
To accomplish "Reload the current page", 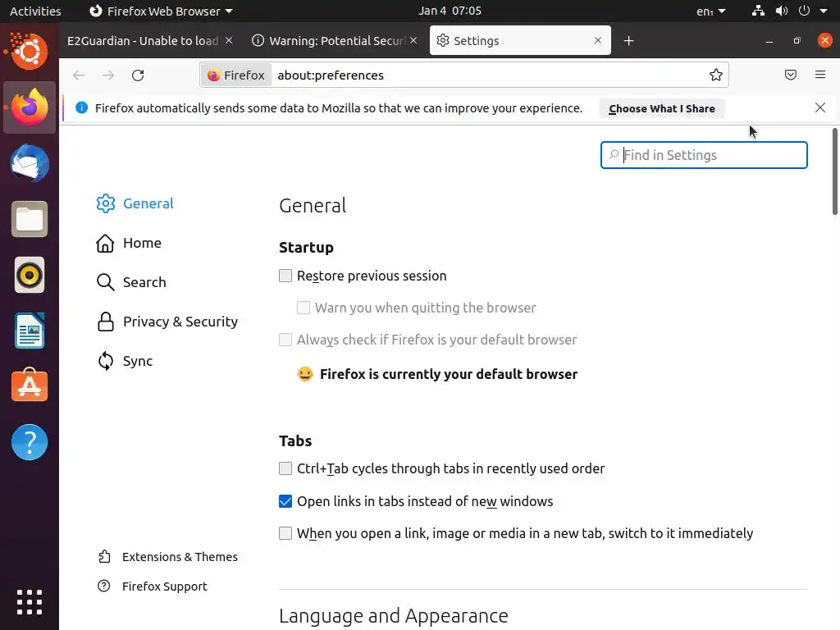I will pyautogui.click(x=138, y=75).
